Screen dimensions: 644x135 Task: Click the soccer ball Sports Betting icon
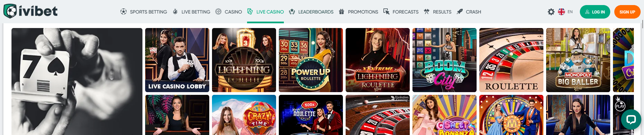click(x=124, y=11)
